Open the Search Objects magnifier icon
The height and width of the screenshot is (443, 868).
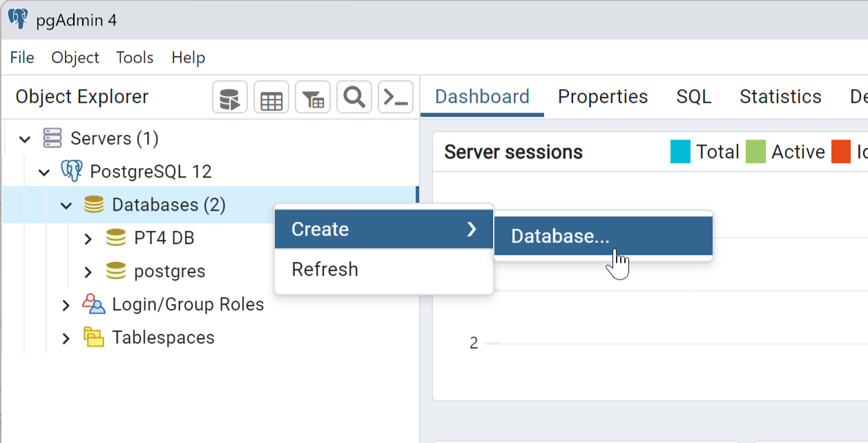click(354, 97)
